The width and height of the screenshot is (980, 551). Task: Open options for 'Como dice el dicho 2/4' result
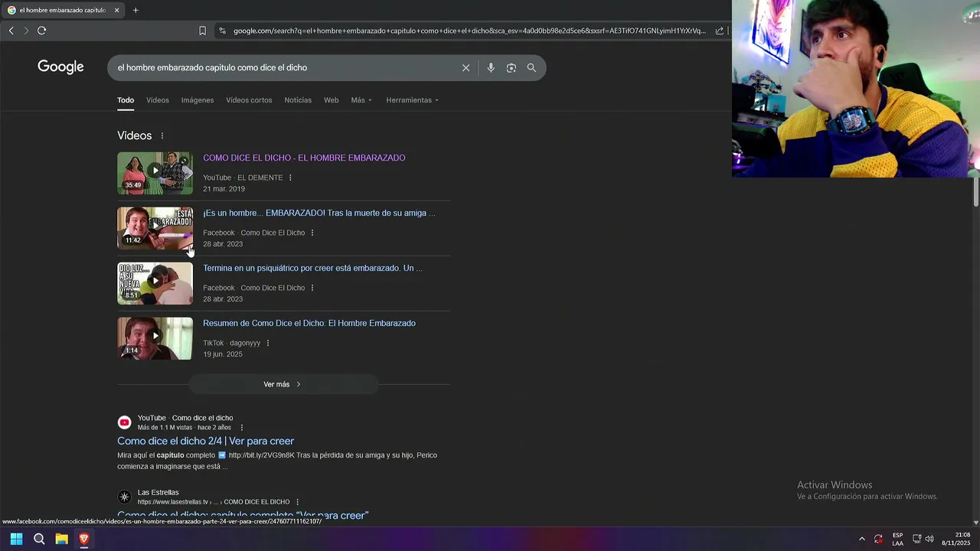[x=242, y=428]
